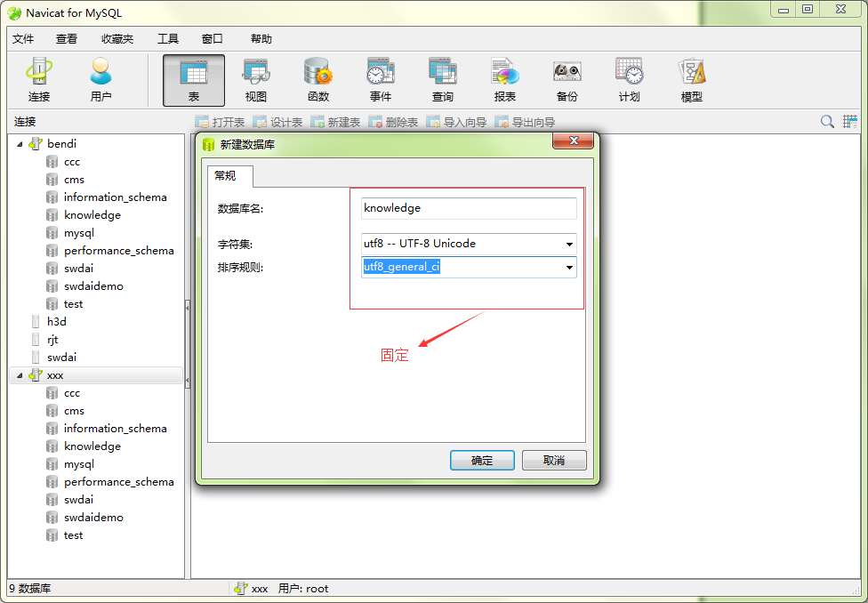
Task: Click the 连接 (Connection) toolbar icon
Action: click(39, 80)
